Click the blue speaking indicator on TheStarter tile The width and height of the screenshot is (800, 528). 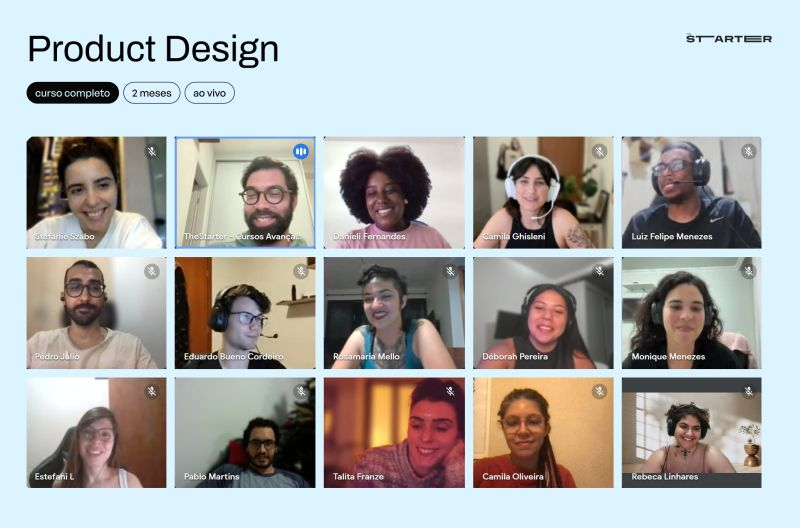point(301,152)
